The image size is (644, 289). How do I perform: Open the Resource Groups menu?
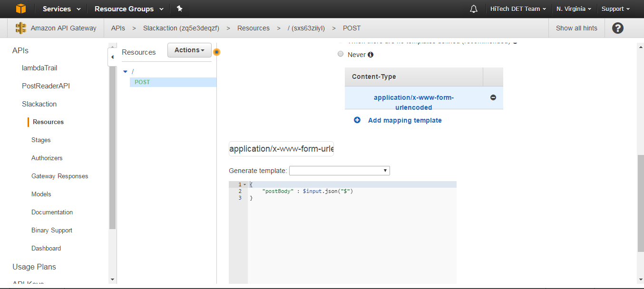coord(129,9)
